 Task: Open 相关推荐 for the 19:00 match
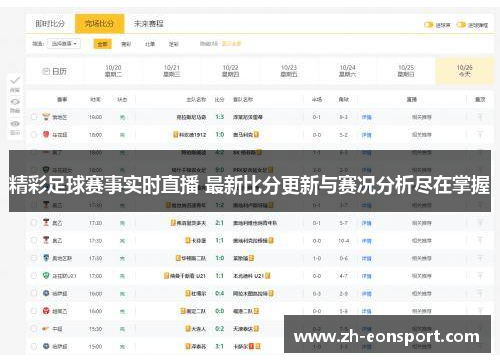click(422, 117)
